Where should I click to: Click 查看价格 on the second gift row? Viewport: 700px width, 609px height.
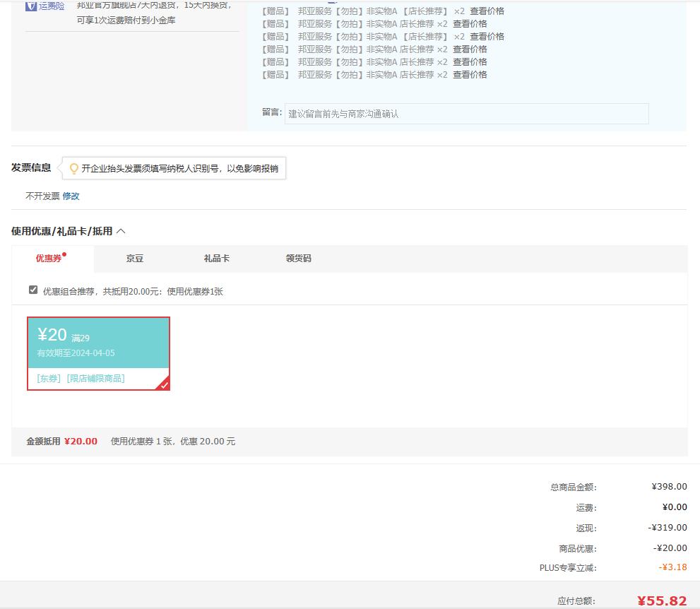coord(470,24)
